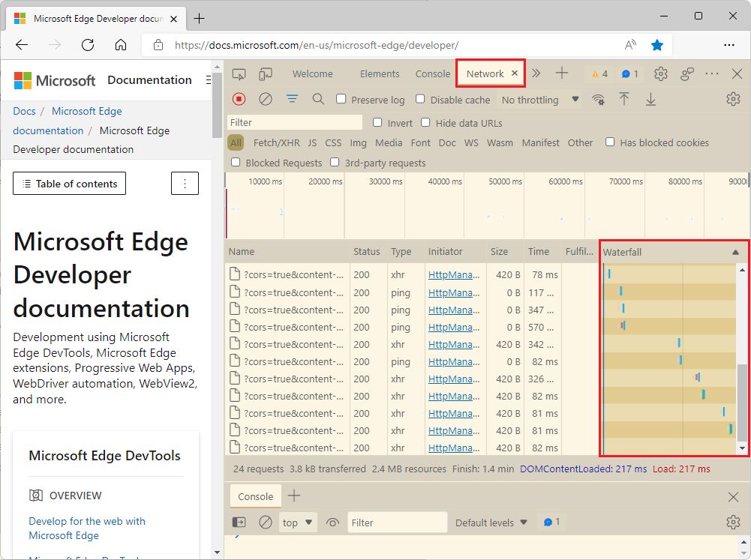The width and height of the screenshot is (751, 560).
Task: Click the Name column header
Action: click(x=287, y=252)
